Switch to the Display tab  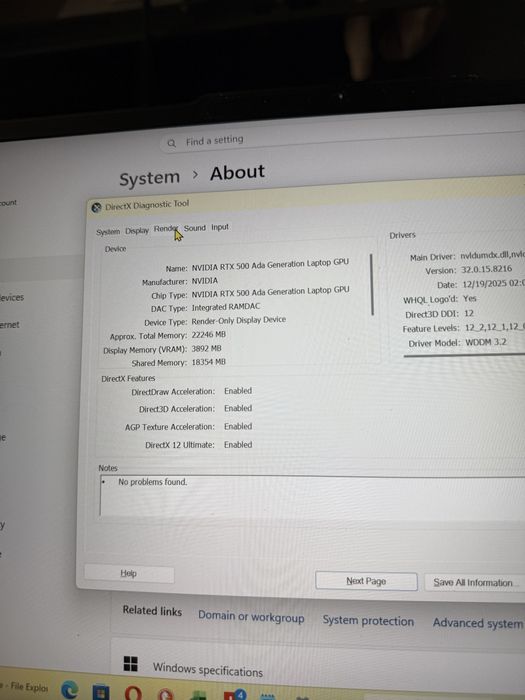(137, 231)
